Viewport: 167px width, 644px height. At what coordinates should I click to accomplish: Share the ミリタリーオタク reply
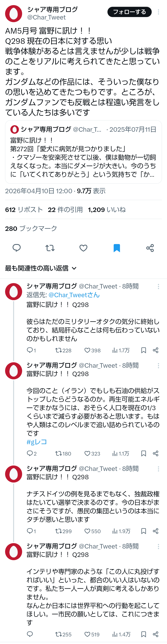click(156, 350)
